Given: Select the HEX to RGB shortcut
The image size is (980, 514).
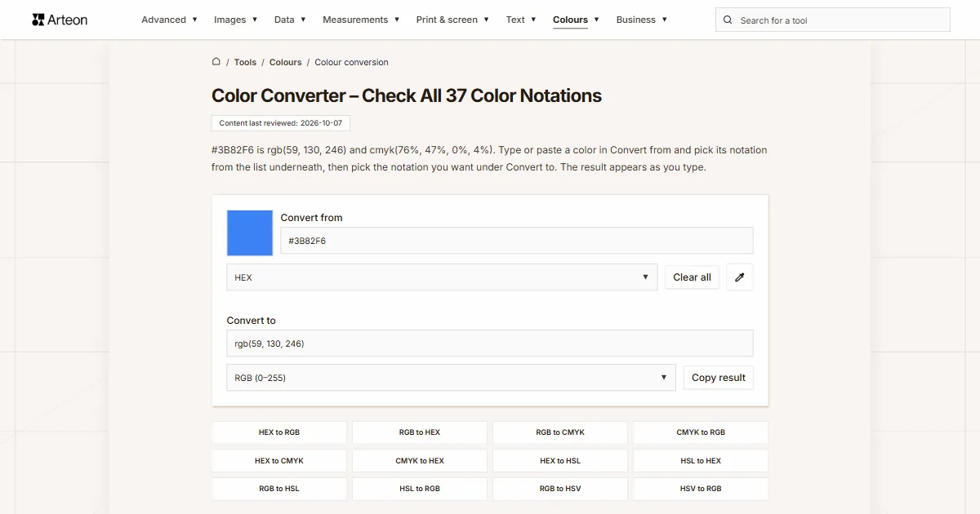Looking at the screenshot, I should coord(279,432).
